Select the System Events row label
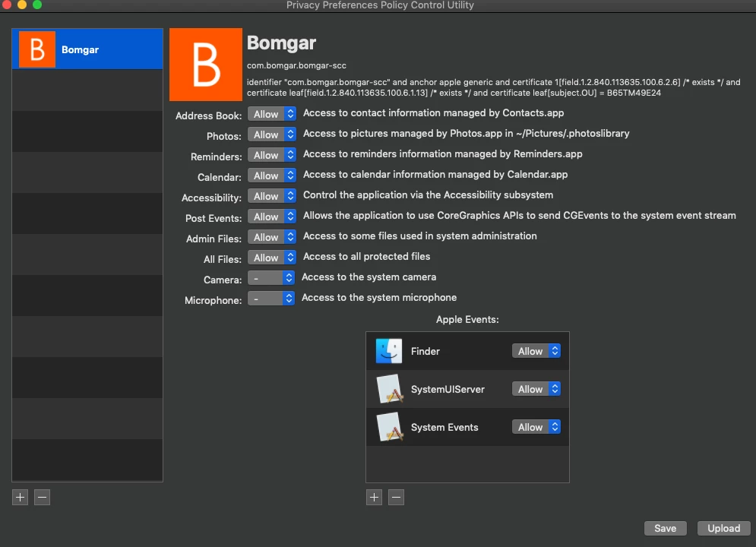The height and width of the screenshot is (547, 756). (x=444, y=428)
